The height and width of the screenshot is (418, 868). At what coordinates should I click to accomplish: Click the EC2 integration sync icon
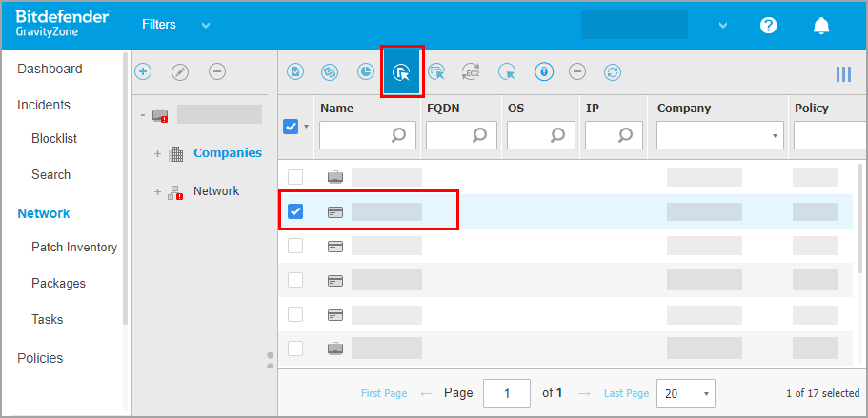point(471,71)
